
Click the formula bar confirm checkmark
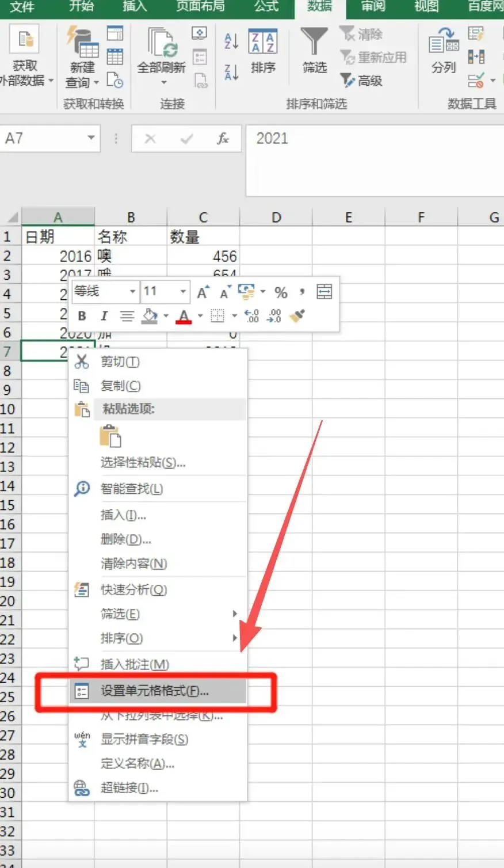186,139
